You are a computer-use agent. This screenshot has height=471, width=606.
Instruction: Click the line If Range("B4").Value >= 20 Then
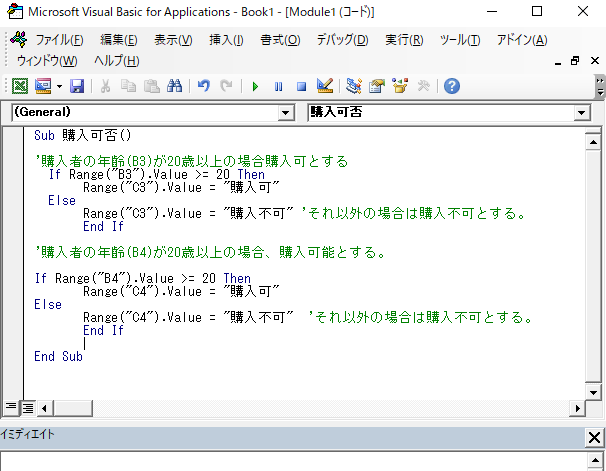(142, 278)
